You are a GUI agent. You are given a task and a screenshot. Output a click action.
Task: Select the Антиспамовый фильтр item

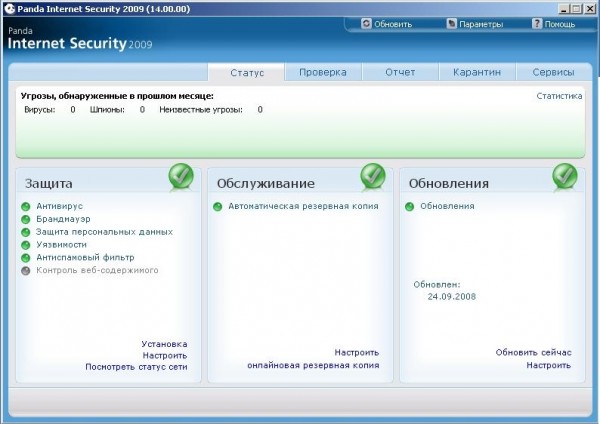pos(85,257)
